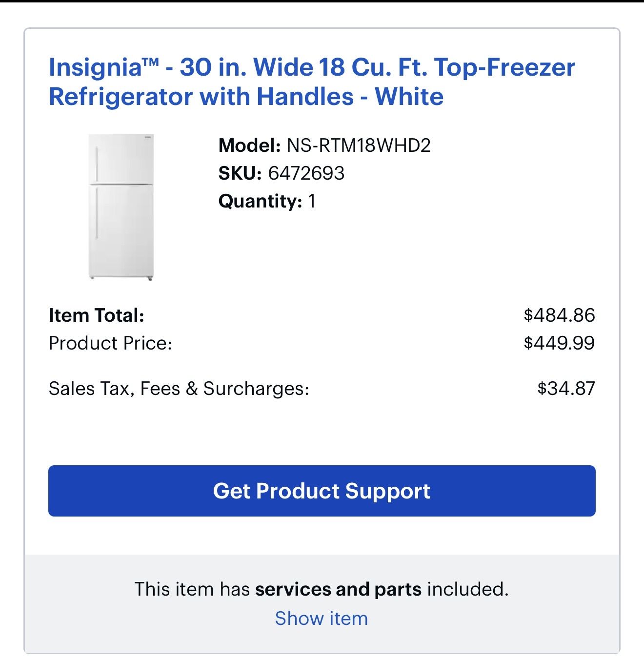644x663 pixels.
Task: Click 'Refrigerator with Handles - White' title line
Action: point(246,96)
